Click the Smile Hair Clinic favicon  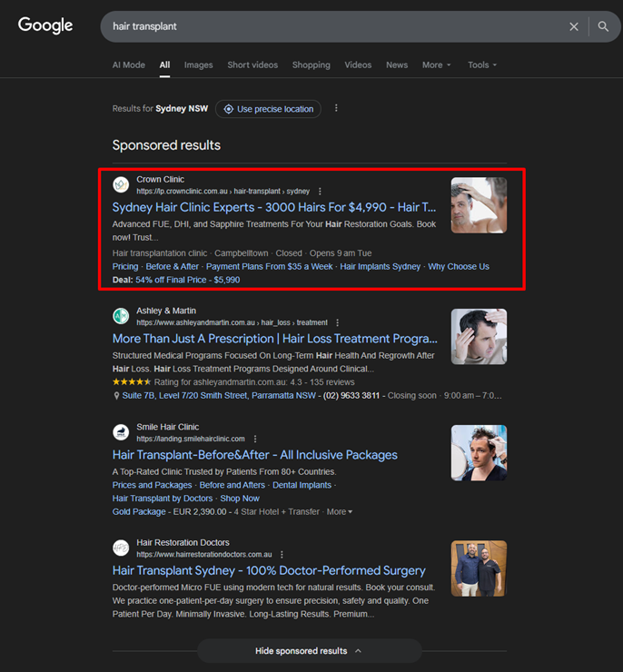point(121,432)
